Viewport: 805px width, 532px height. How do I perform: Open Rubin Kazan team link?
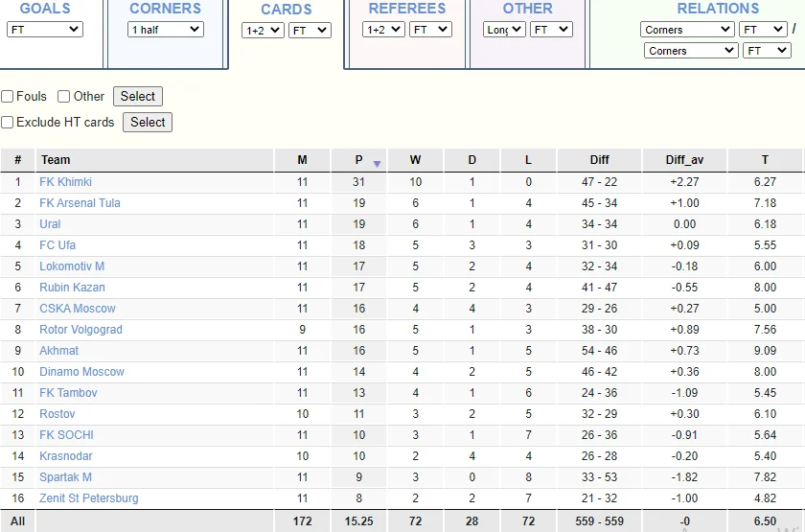click(x=73, y=287)
